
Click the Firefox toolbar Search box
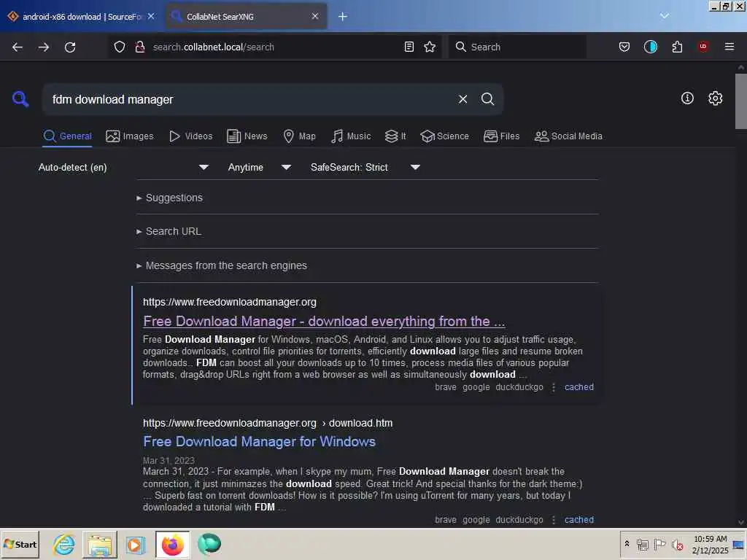517,47
